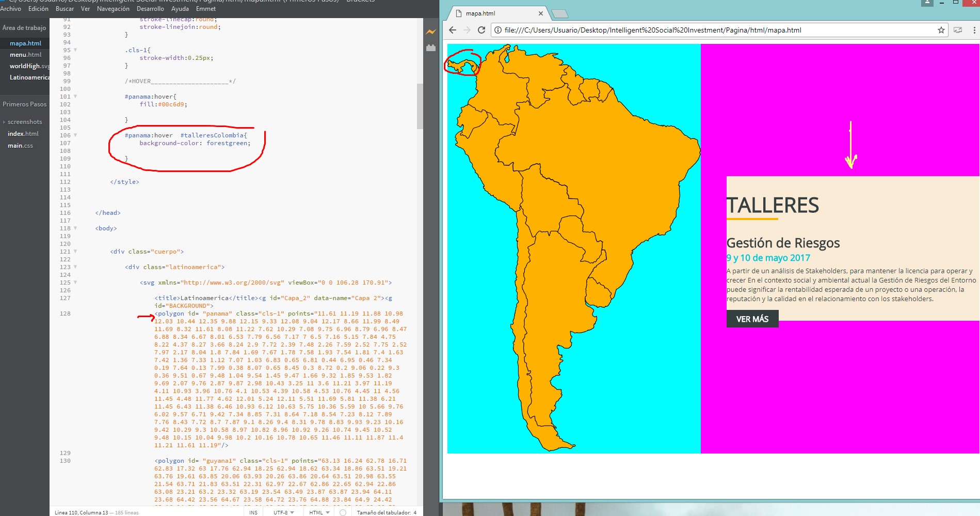Click the VER MÁS button
Image resolution: width=980 pixels, height=516 pixels.
[752, 319]
